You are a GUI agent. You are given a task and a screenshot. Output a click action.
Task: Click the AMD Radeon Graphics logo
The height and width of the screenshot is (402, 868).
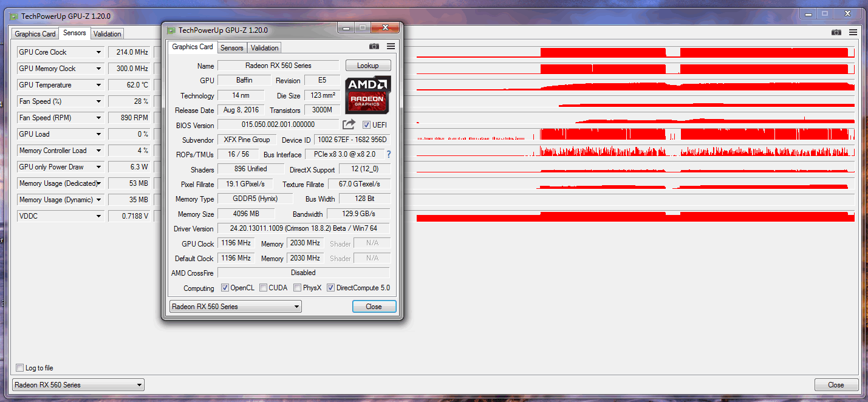(368, 95)
